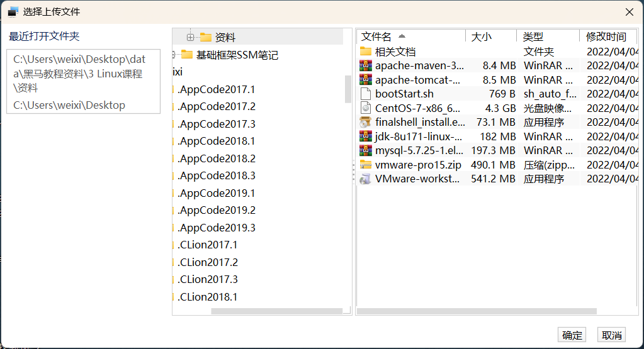Click the folder tree horizontal scrollbar
Screen dimensions: 644x349
tap(276, 311)
